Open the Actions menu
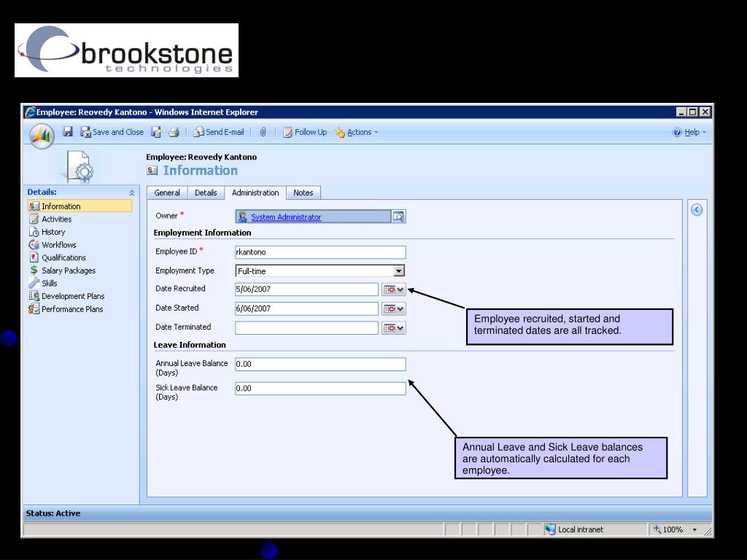This screenshot has width=747, height=560. point(356,132)
